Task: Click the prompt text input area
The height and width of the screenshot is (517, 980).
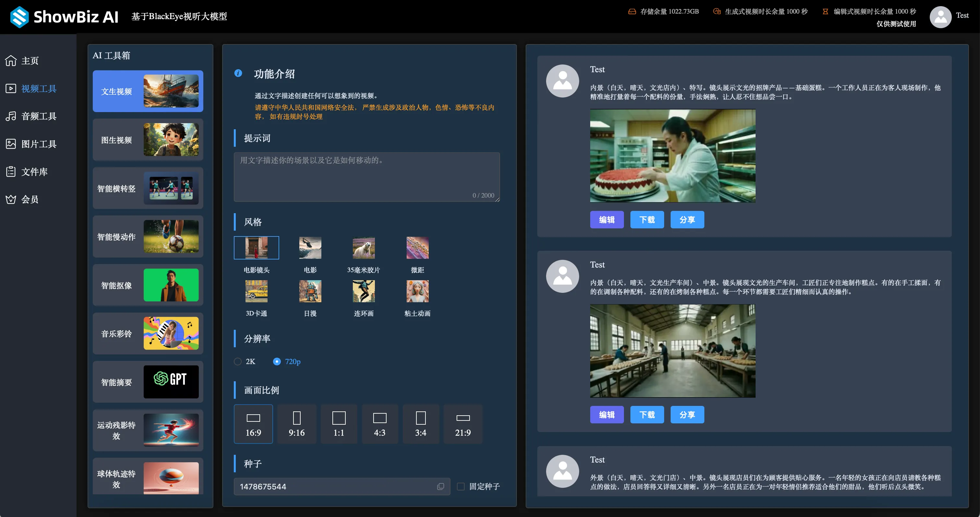Action: tap(366, 177)
